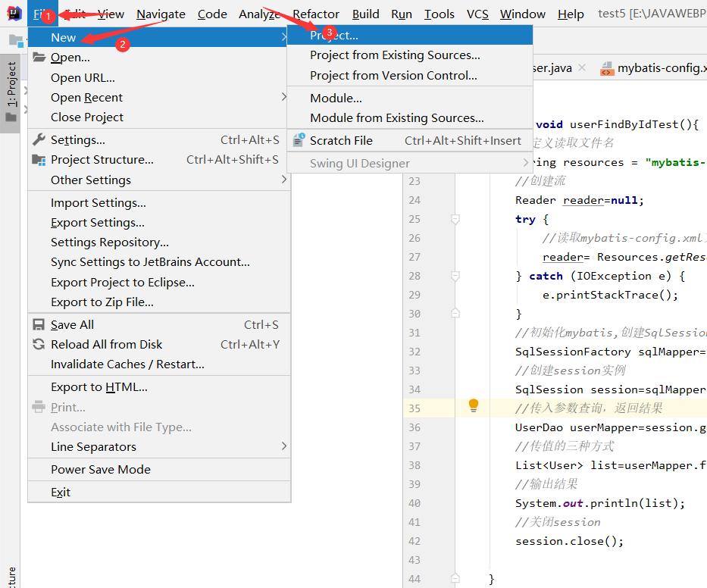
Task: Click the Save All floppy disk icon
Action: coord(39,324)
